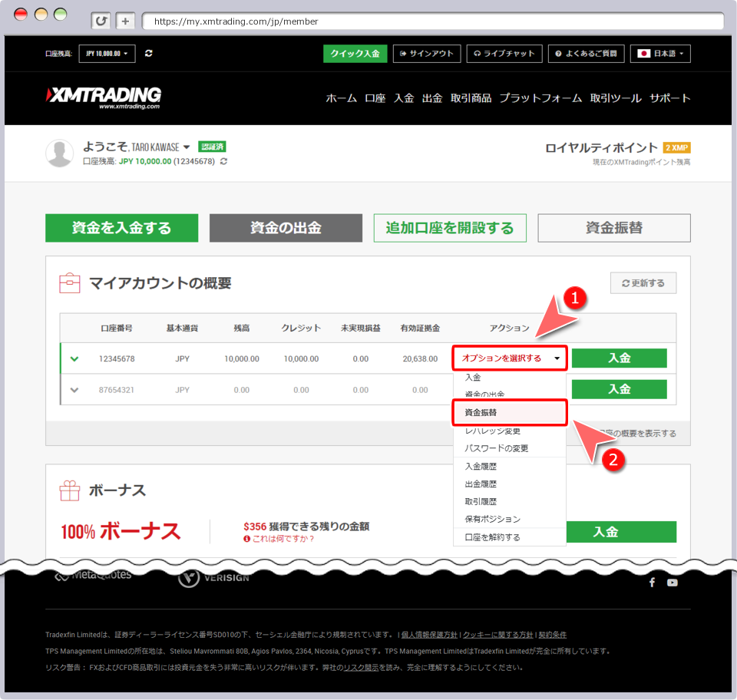Refresh balance icon in top black bar
Viewport: 737px width, 700px height.
(148, 54)
